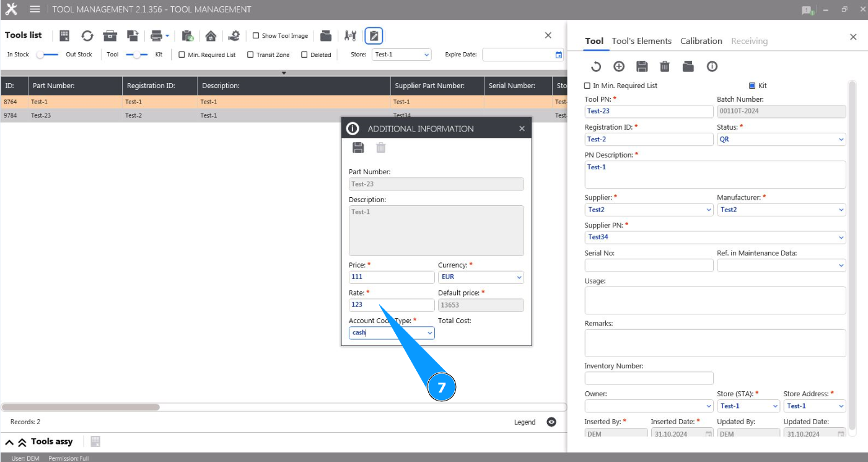Open the Expire Date calendar picker
Screen dimensions: 868x462
(559, 55)
